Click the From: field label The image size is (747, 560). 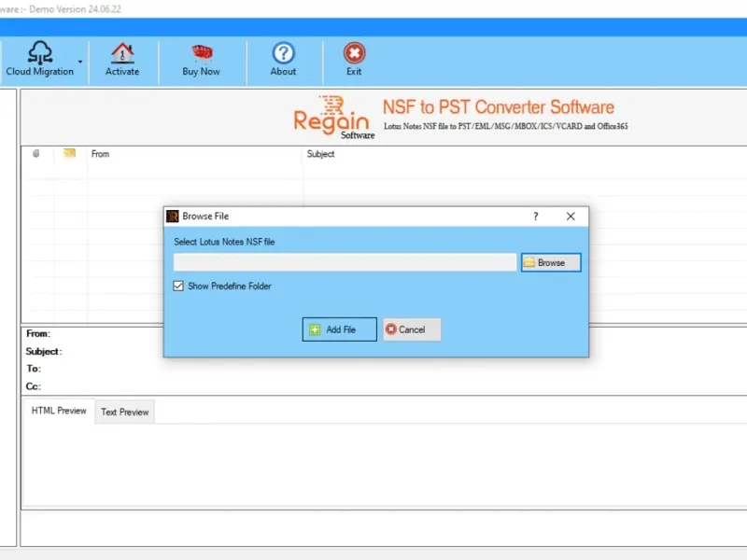38,334
